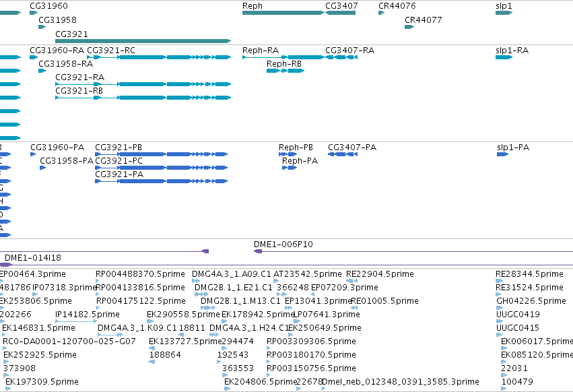Click the EK250649.5prime EST label
This screenshot has height=392, width=573.
point(325,328)
